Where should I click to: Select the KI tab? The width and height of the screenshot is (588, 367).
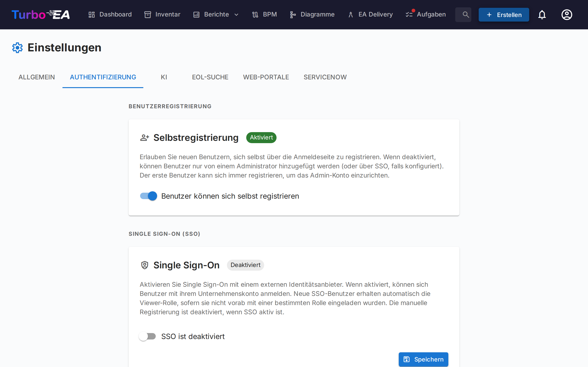point(164,77)
